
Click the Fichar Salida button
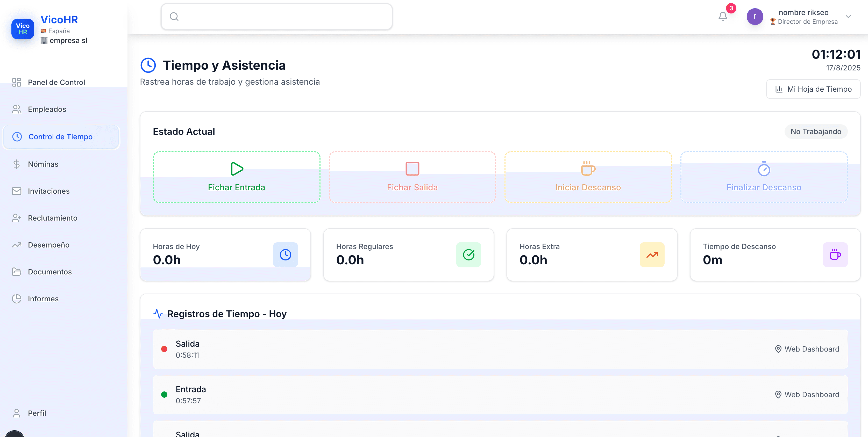point(412,177)
